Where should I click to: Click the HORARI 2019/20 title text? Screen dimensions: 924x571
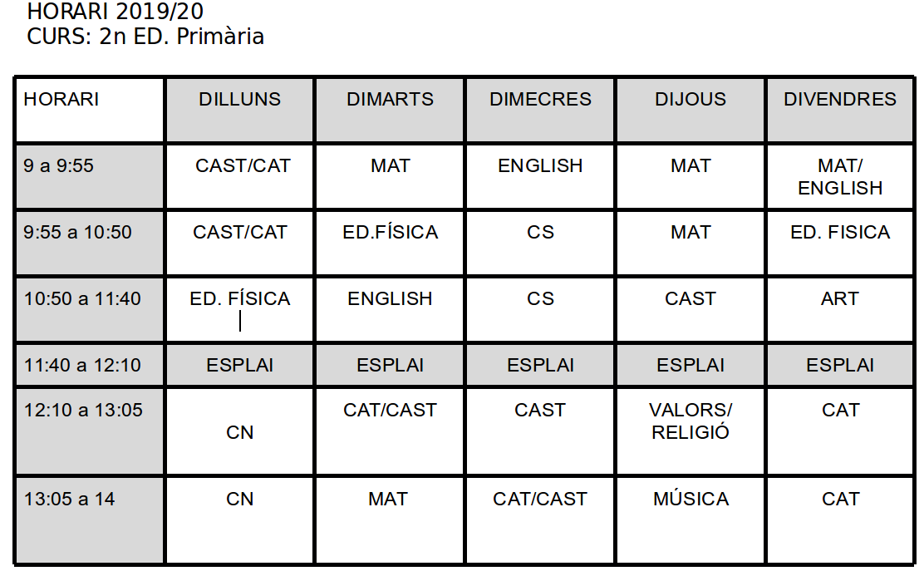(x=116, y=12)
